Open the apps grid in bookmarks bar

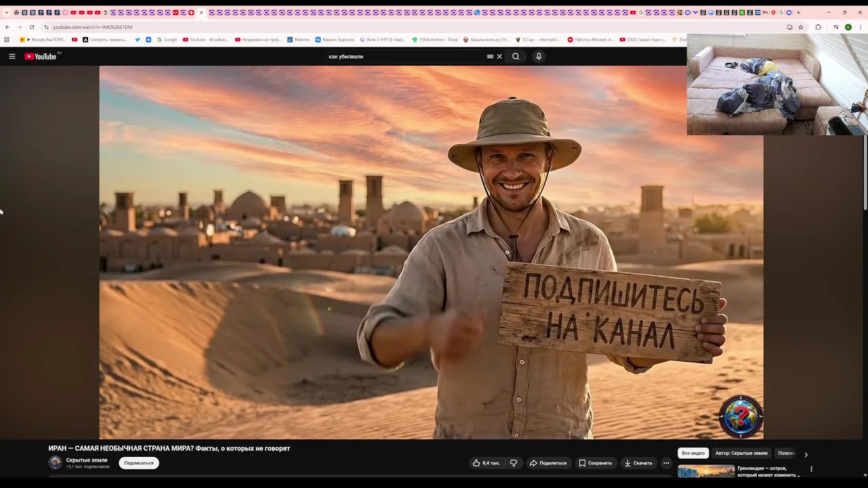(x=7, y=39)
